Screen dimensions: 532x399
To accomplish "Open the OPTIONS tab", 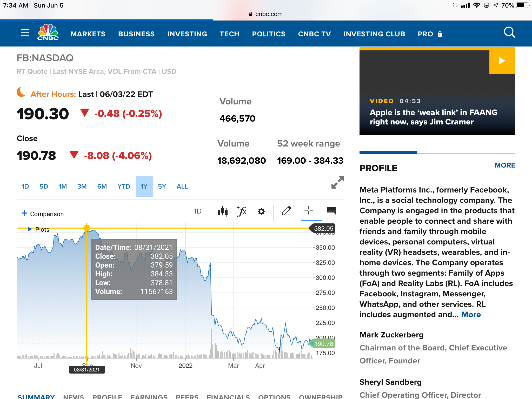I will coord(274,396).
